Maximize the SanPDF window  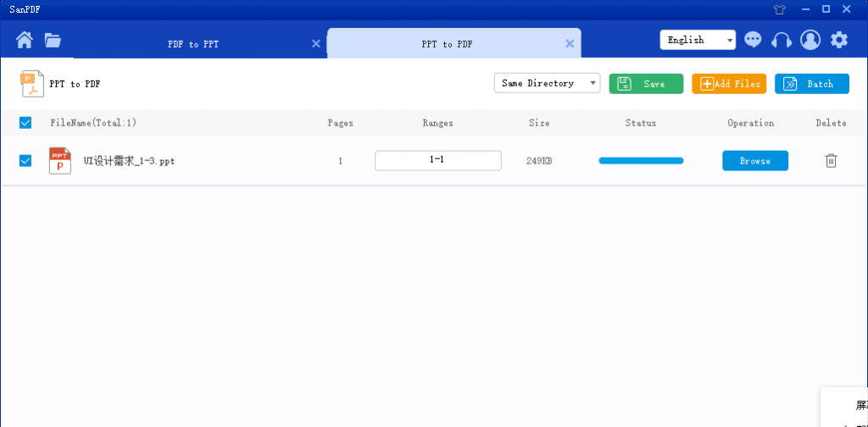(826, 8)
